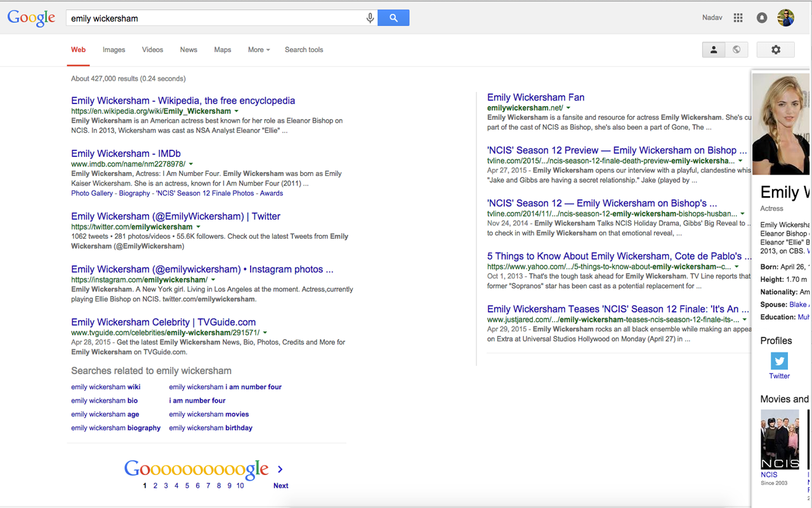Expand Wikipedia result URL dropdown arrow

point(237,111)
